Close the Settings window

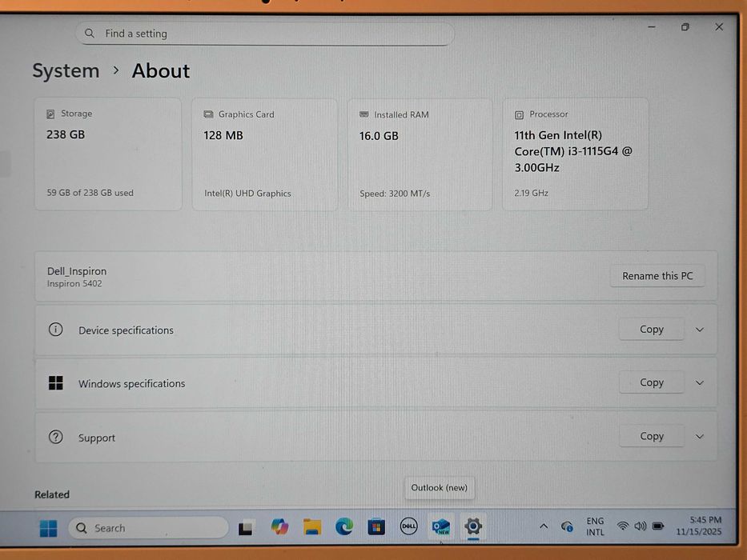point(719,27)
